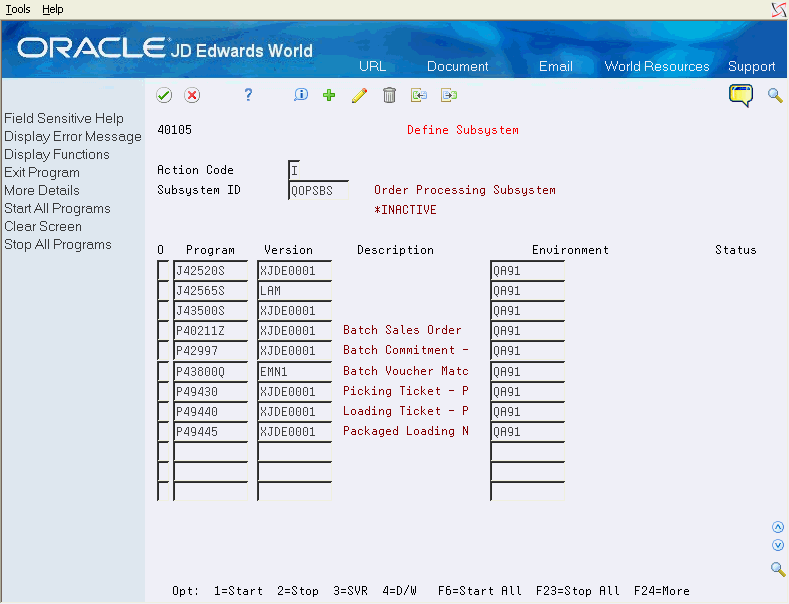The height and width of the screenshot is (604, 789).
Task: Click the blue information bubble icon
Action: tap(301, 95)
